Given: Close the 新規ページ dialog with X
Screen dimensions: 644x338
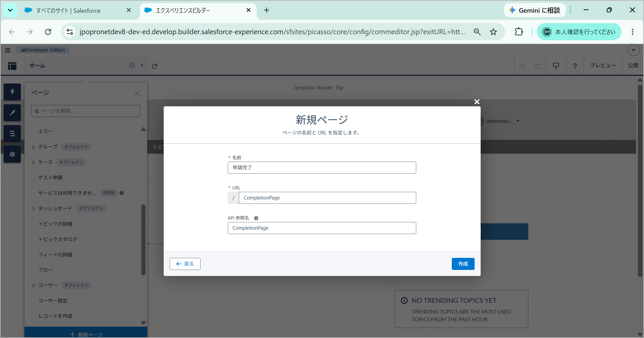Looking at the screenshot, I should click(x=477, y=102).
